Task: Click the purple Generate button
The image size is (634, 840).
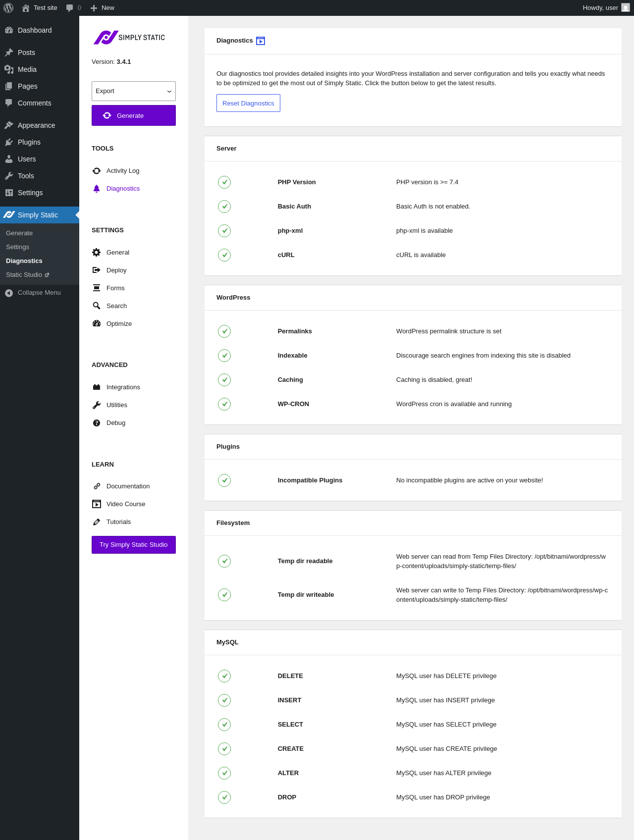Action: pyautogui.click(x=134, y=115)
